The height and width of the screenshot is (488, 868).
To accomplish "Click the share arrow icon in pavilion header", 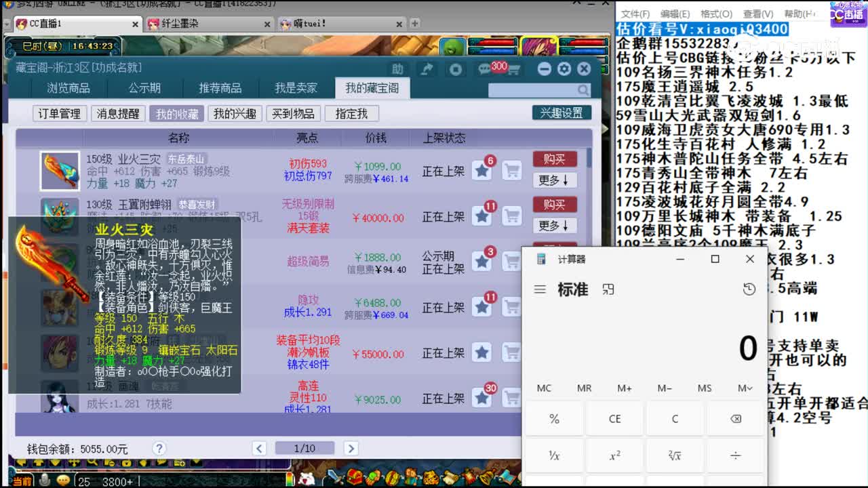I will (427, 69).
